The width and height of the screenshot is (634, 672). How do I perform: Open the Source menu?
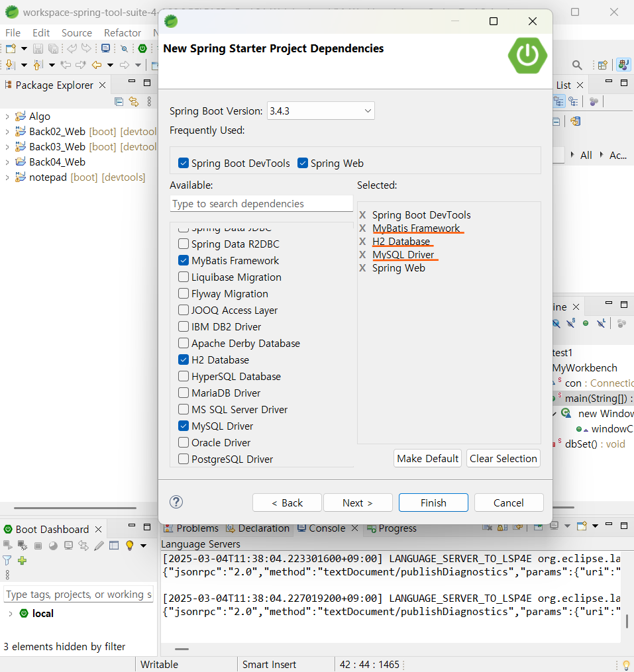(77, 33)
